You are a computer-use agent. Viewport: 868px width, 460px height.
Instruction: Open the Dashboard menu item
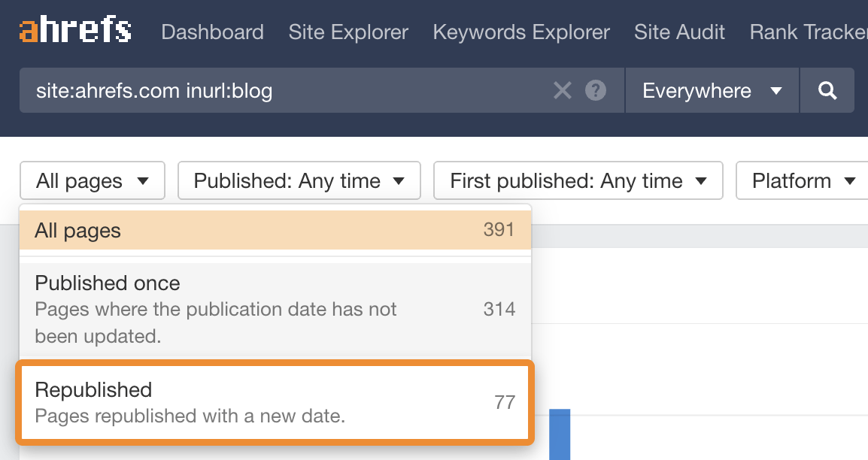[x=212, y=32]
